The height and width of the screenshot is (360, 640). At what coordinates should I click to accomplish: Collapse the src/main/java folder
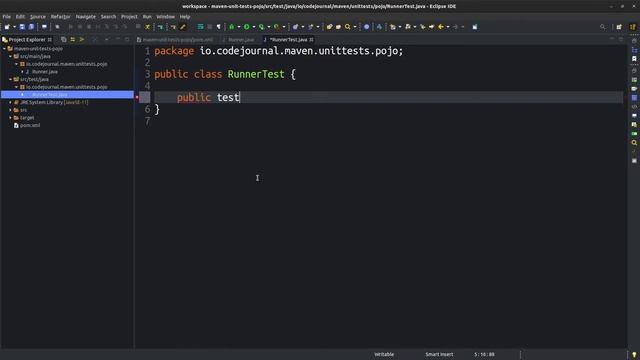click(11, 56)
